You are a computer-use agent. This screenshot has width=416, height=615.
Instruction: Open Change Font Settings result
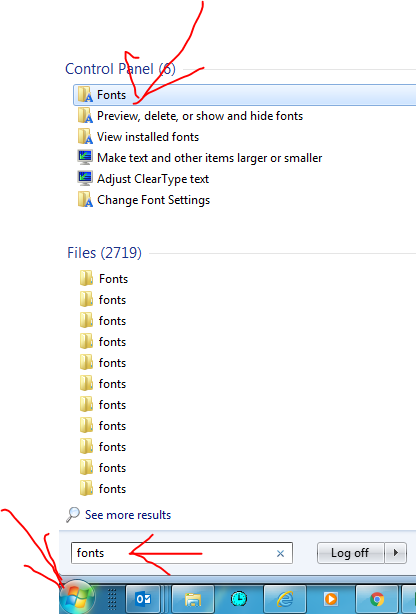(x=153, y=200)
